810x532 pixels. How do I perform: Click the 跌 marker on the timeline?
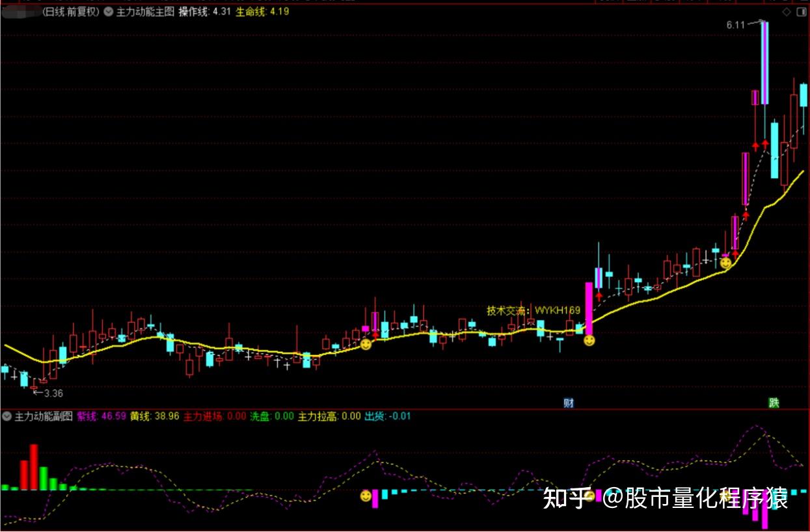[x=774, y=403]
